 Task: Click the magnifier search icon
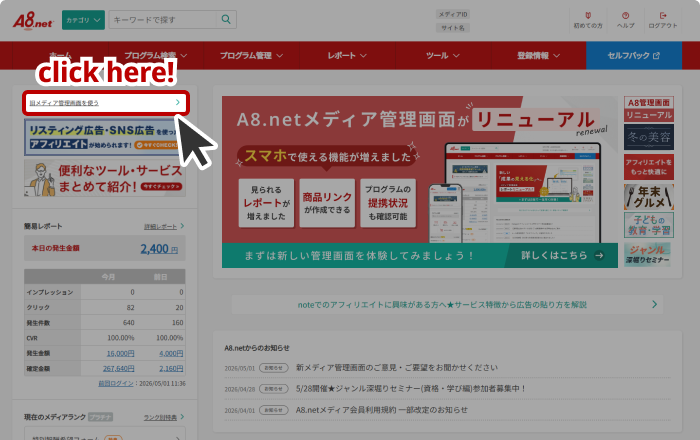[226, 20]
